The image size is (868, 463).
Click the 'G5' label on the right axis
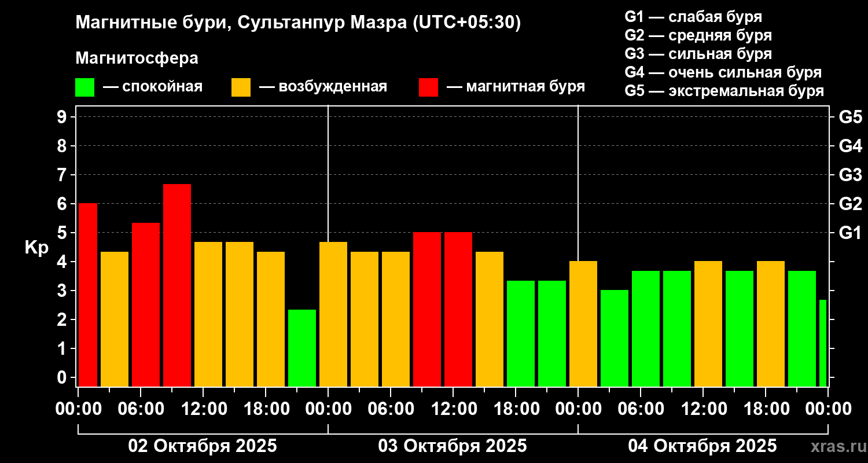click(x=851, y=117)
